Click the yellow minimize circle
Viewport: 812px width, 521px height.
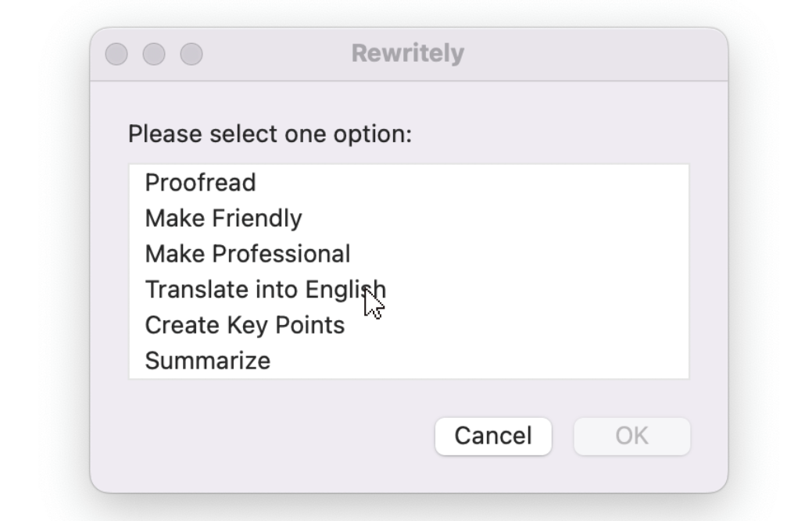click(x=154, y=52)
